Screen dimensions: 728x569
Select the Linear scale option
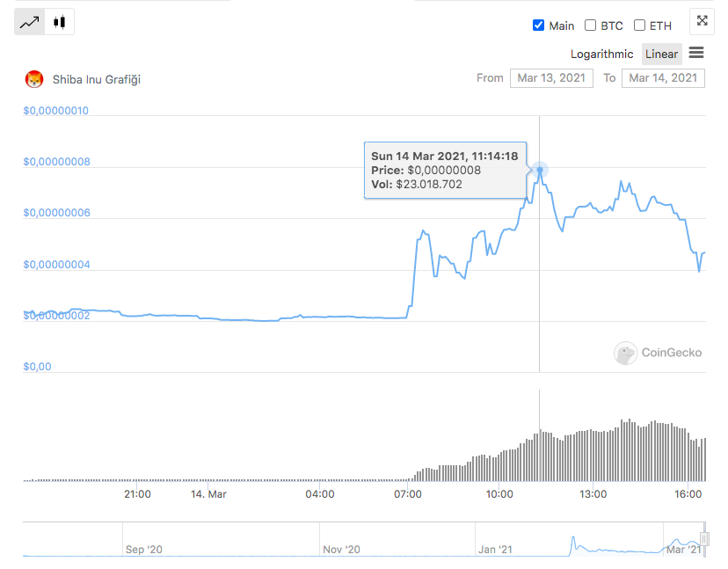coord(661,55)
